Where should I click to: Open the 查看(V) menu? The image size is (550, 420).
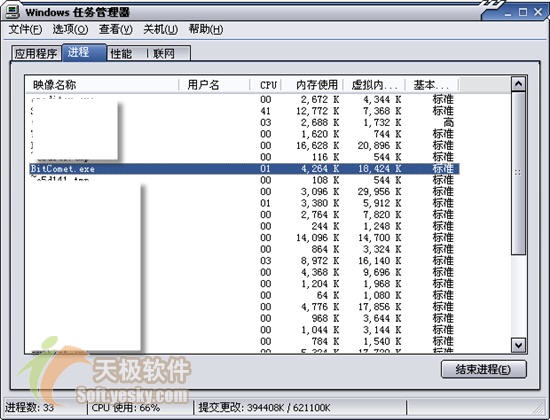115,29
